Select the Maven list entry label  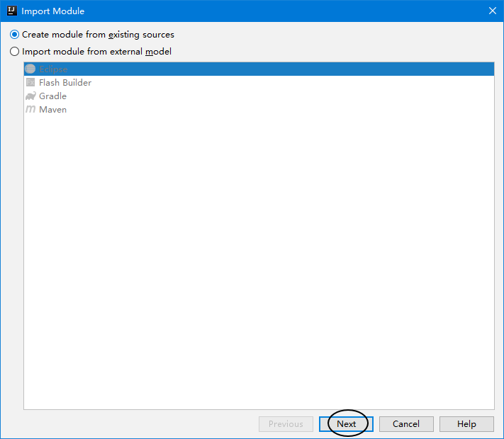53,110
